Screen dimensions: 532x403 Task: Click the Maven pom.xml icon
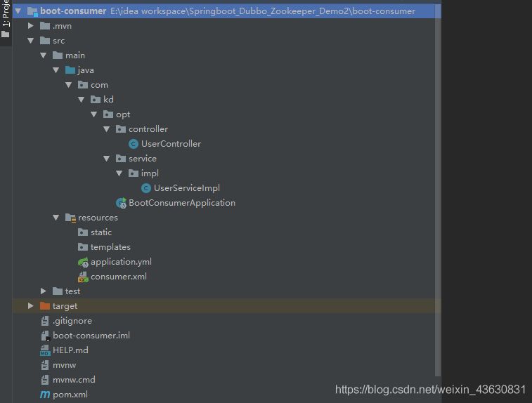(45, 395)
